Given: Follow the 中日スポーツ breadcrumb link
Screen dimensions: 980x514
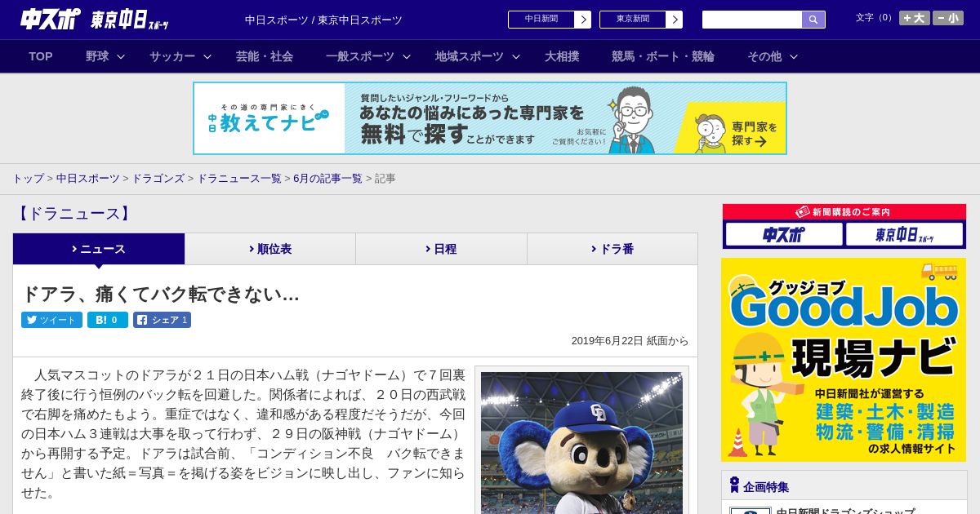Looking at the screenshot, I should [x=87, y=179].
